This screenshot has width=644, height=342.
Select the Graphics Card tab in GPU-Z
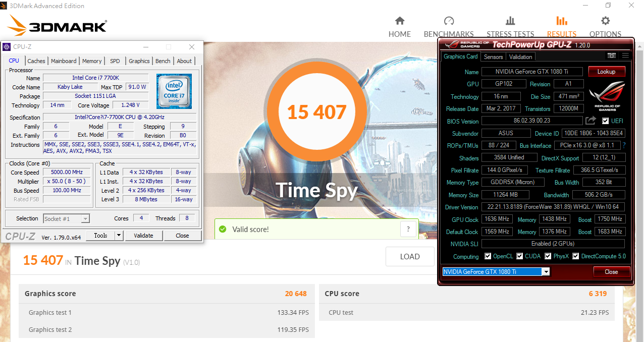[x=460, y=56]
